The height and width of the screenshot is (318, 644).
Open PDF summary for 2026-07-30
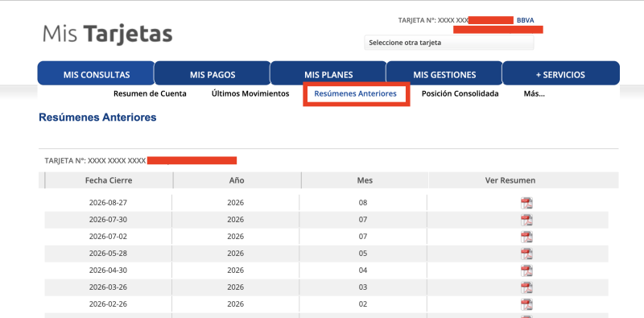pos(526,220)
